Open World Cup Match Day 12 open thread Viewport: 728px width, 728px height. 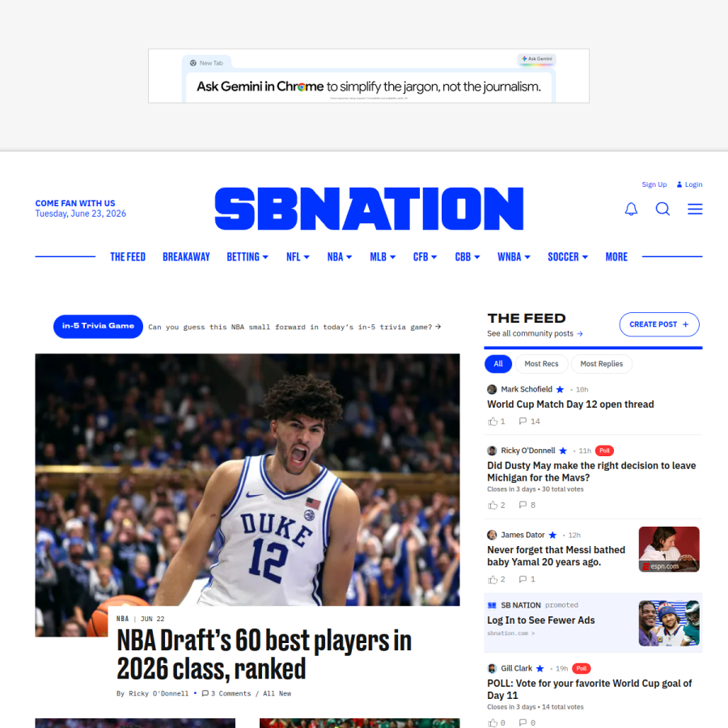tap(570, 404)
